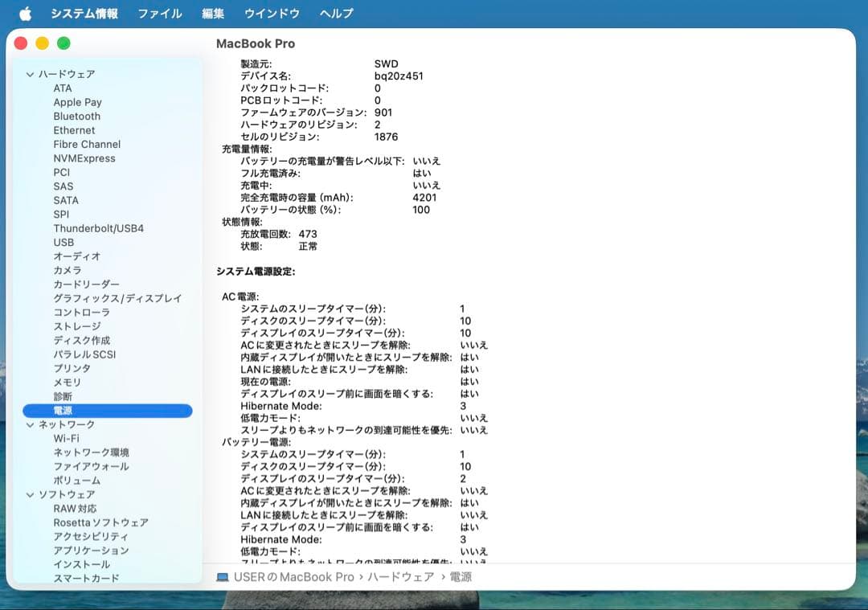Select ストレージ in the sidebar
This screenshot has height=610, width=868.
tap(77, 326)
